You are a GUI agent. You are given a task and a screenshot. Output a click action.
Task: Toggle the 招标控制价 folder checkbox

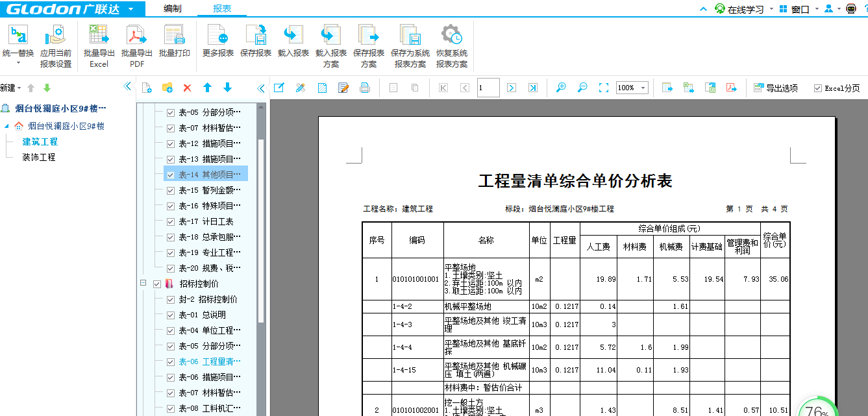(156, 284)
